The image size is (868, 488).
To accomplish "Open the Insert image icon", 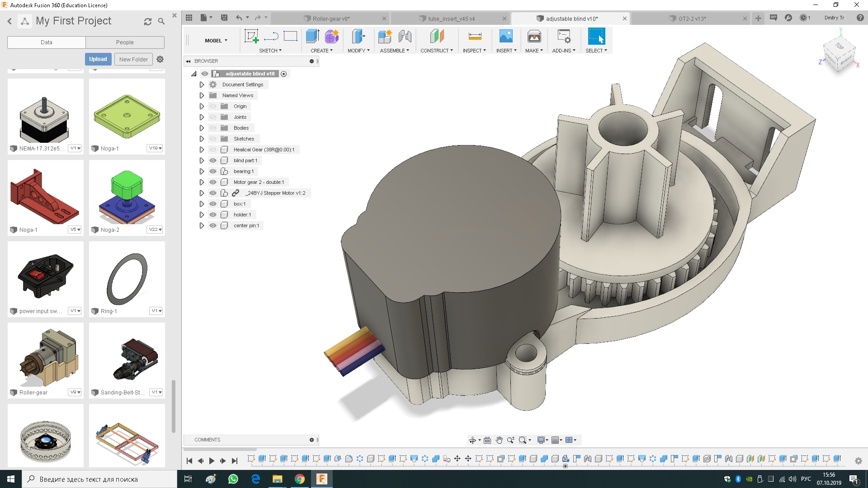I will [506, 37].
